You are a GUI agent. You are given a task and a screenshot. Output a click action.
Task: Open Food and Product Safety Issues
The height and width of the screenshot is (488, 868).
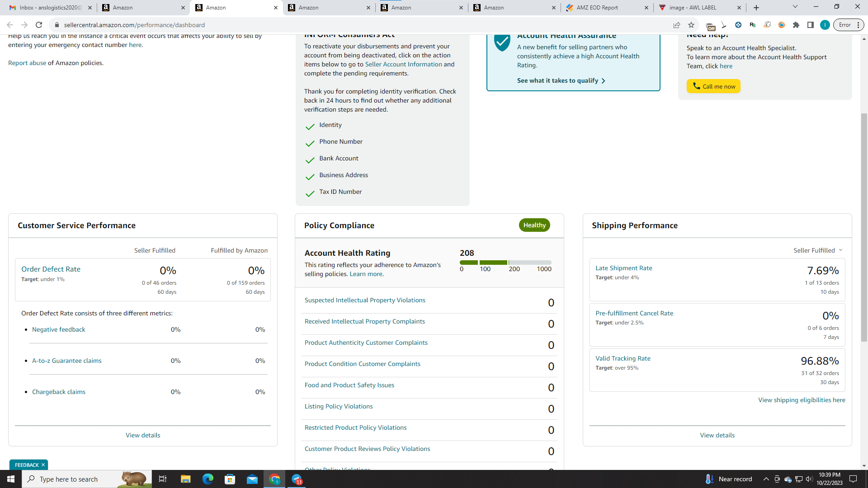click(x=349, y=385)
